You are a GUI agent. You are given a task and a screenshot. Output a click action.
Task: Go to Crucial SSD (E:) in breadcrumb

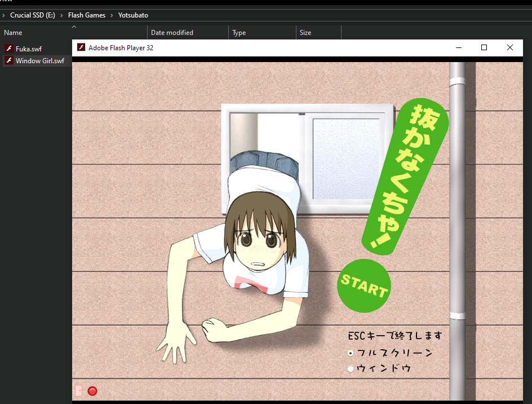[x=33, y=15]
